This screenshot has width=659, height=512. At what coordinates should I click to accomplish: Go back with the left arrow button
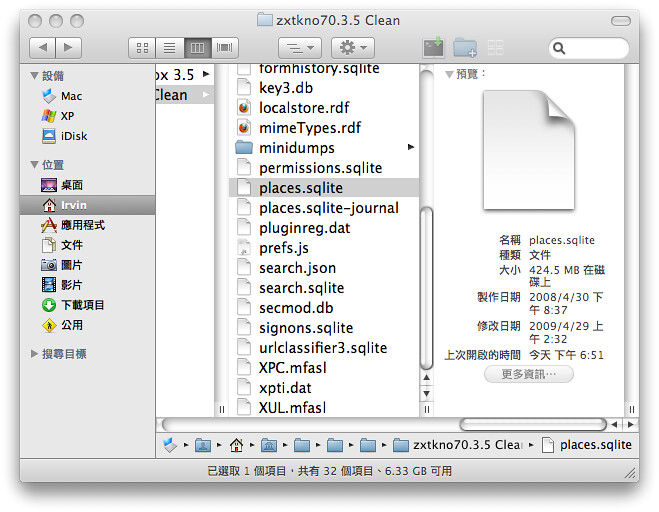pos(42,48)
